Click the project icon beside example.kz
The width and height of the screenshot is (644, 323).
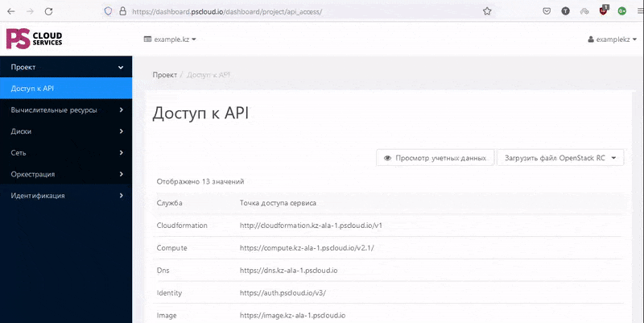[147, 39]
